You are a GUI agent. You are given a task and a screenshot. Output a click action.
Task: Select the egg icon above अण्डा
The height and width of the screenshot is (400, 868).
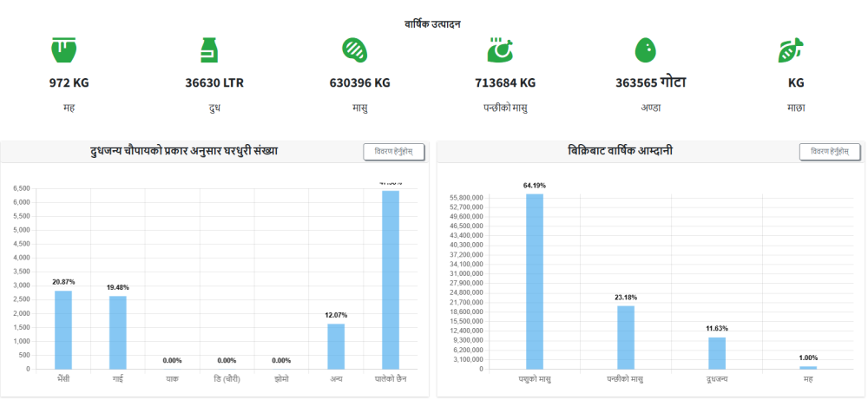click(644, 50)
